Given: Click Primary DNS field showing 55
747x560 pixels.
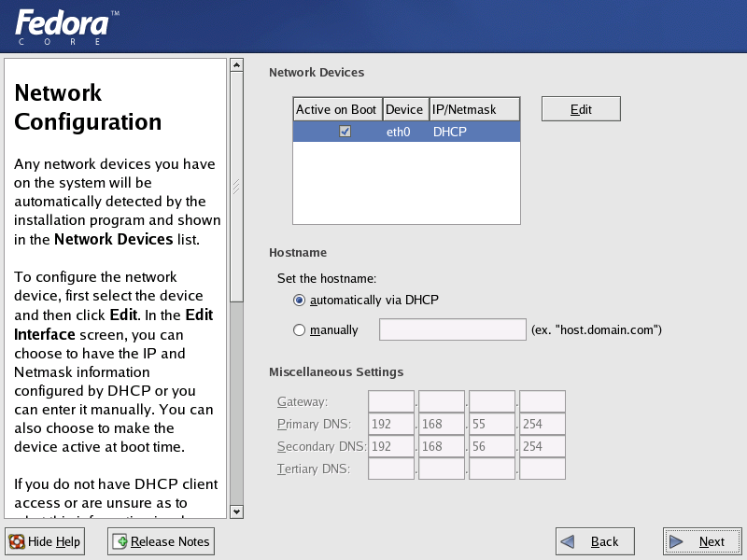Looking at the screenshot, I should 492,424.
